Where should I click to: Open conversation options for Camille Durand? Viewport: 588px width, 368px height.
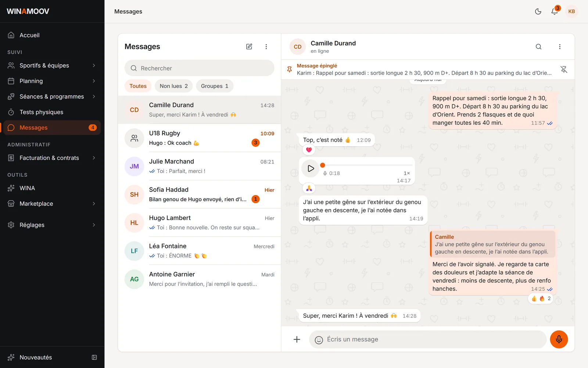click(560, 46)
